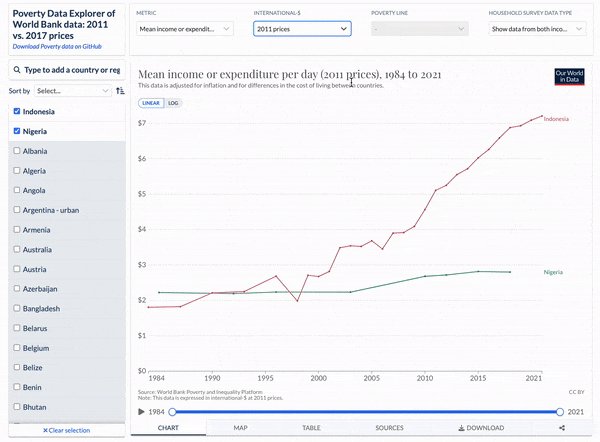The image size is (600, 442).
Task: Click the World Bank source note text
Action: (200, 392)
